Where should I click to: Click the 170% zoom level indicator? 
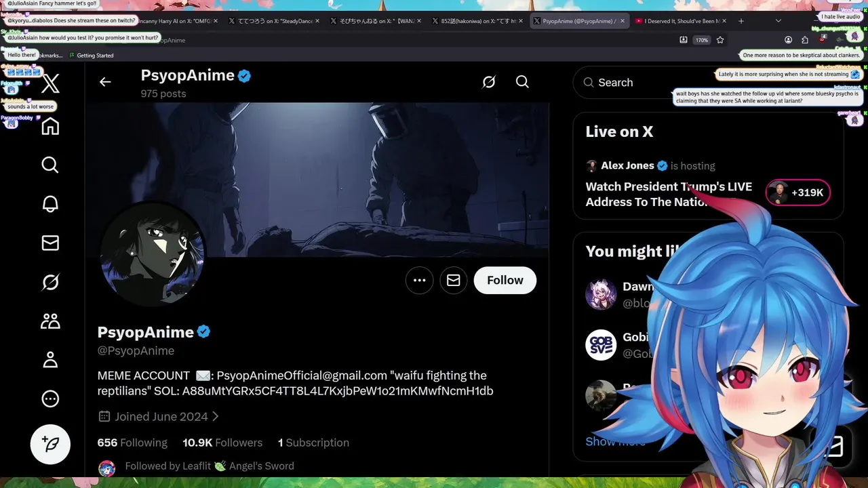(701, 40)
